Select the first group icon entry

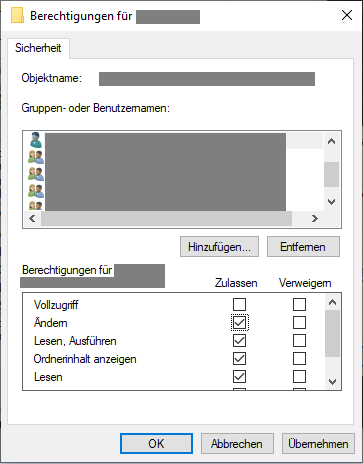click(x=36, y=157)
